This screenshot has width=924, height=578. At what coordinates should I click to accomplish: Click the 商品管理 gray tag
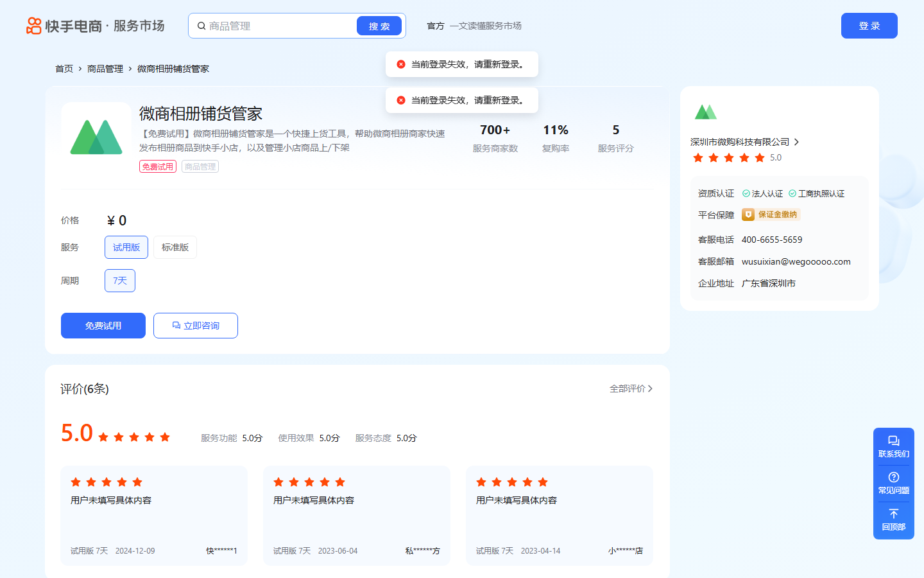point(200,166)
